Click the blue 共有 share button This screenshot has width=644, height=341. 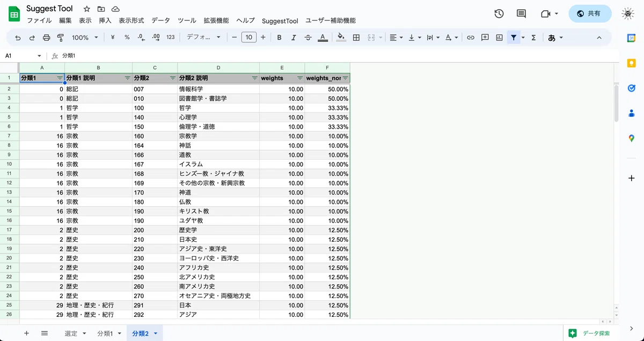(590, 14)
